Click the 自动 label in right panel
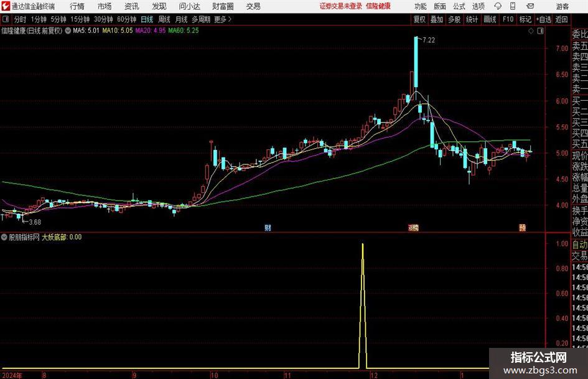 (x=580, y=245)
